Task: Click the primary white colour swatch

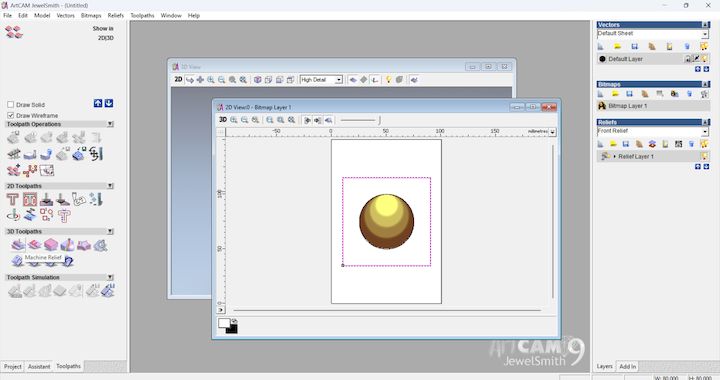Action: tap(224, 323)
